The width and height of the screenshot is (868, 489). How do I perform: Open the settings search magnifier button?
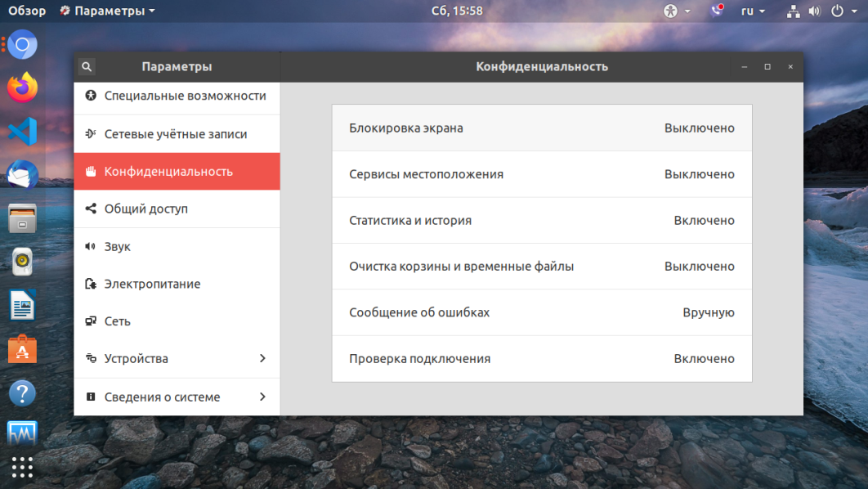[87, 66]
